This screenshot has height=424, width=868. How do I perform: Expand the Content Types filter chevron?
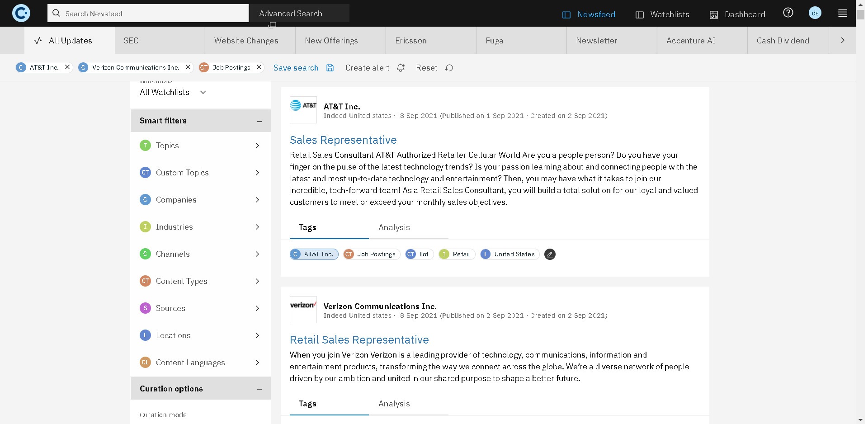point(257,281)
